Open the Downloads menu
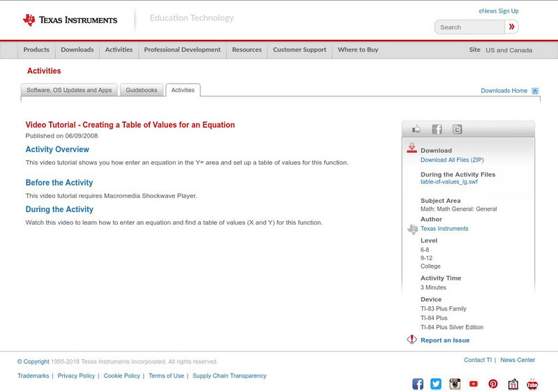Image resolution: width=558 pixels, height=392 pixels. tap(77, 50)
